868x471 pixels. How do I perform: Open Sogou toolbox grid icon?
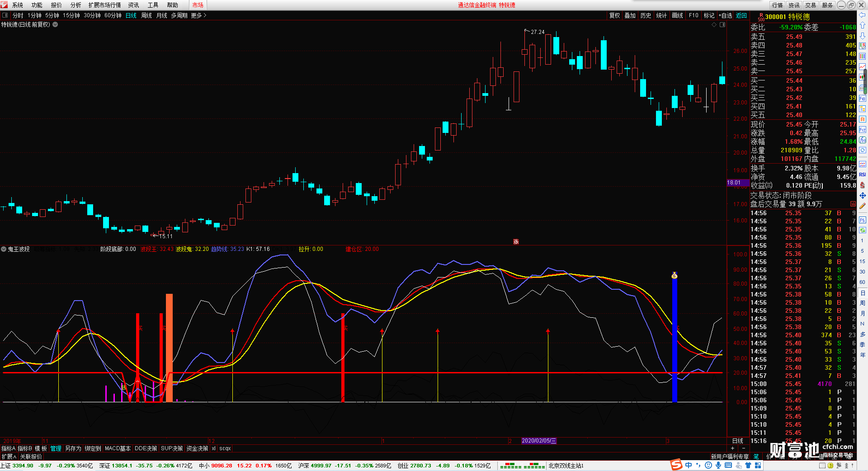[758, 465]
